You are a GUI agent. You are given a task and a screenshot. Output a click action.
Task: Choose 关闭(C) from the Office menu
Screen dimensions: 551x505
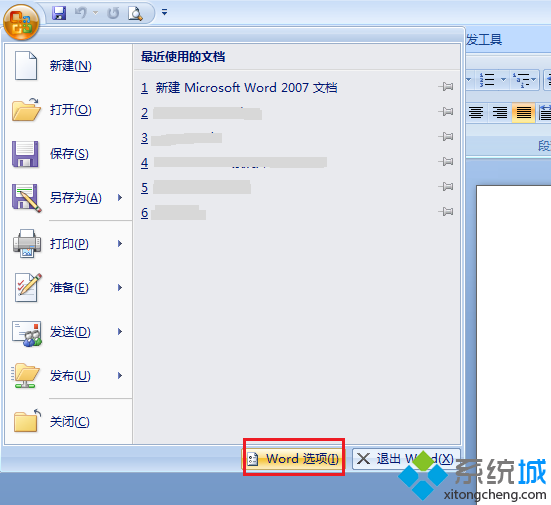68,421
